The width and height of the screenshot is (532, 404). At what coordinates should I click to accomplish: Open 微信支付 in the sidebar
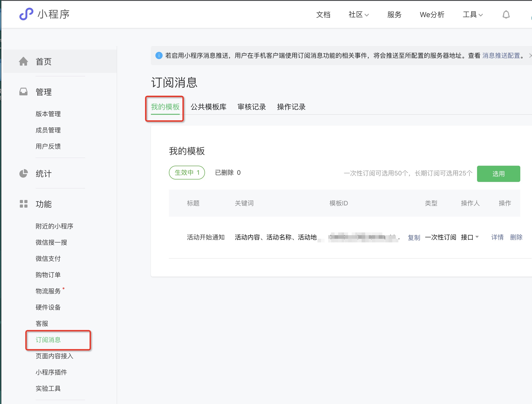[48, 259]
